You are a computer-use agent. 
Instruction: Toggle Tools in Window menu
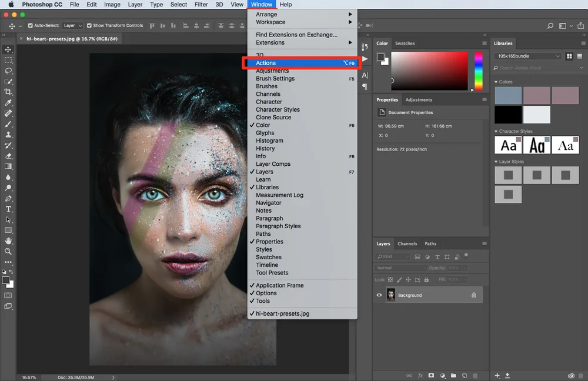click(x=302, y=301)
